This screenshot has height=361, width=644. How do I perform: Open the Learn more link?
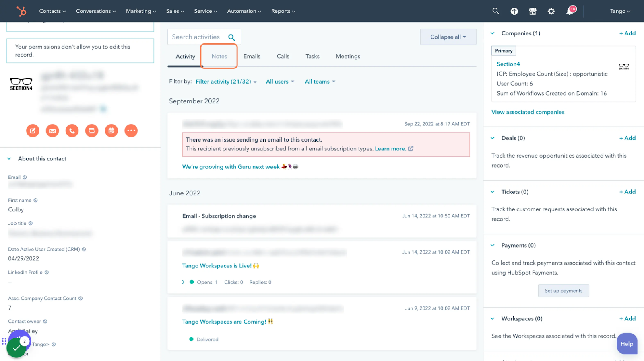(390, 149)
